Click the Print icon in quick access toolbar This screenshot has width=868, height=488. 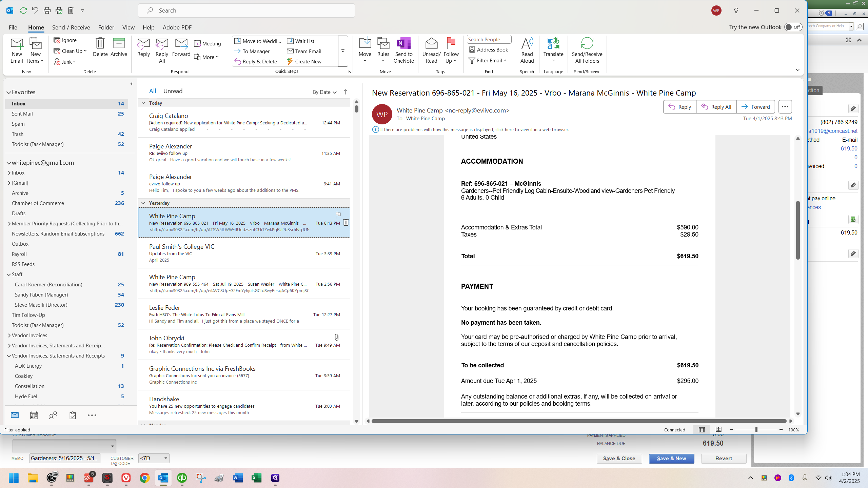click(47, 11)
